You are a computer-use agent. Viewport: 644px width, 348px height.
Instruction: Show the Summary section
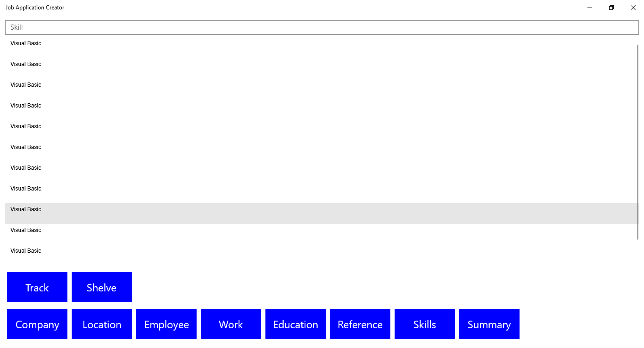coord(489,324)
